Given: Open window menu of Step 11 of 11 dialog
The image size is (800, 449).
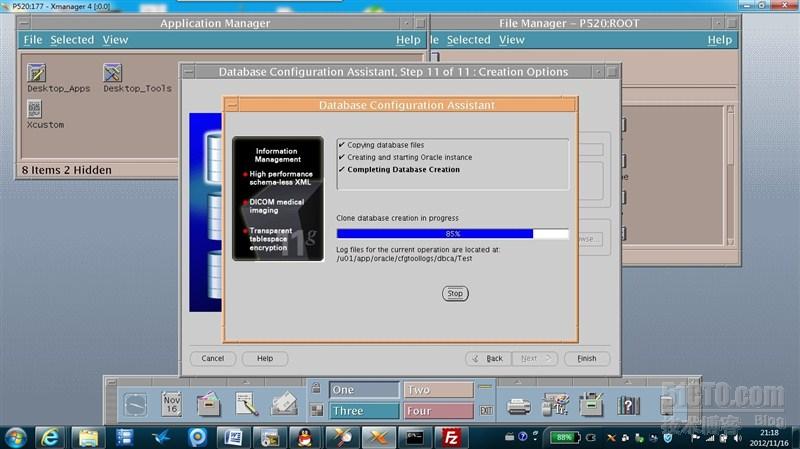Looking at the screenshot, I should 188,72.
